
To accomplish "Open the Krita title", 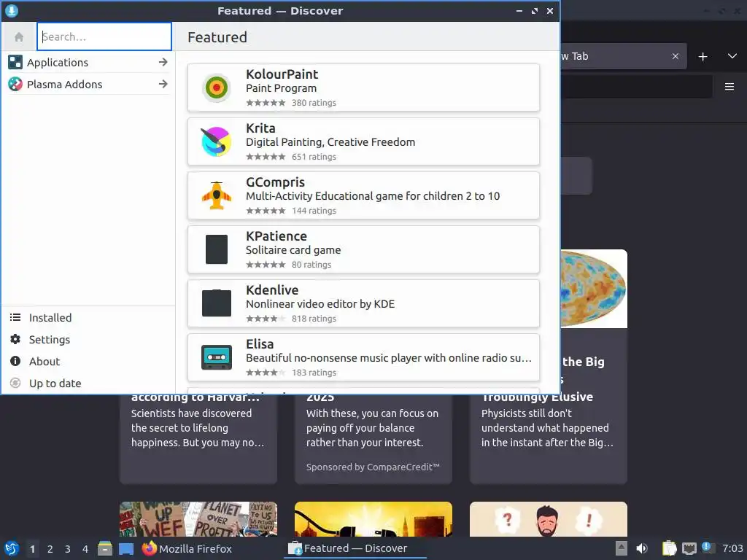I will (260, 128).
